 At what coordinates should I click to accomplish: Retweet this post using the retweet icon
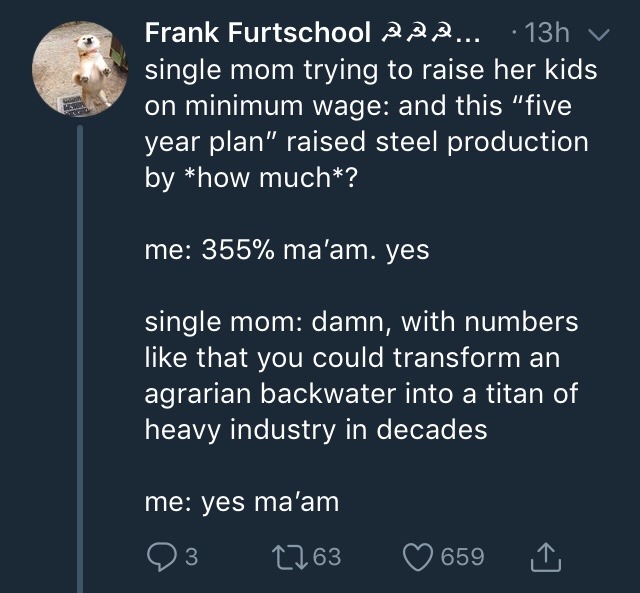282,556
